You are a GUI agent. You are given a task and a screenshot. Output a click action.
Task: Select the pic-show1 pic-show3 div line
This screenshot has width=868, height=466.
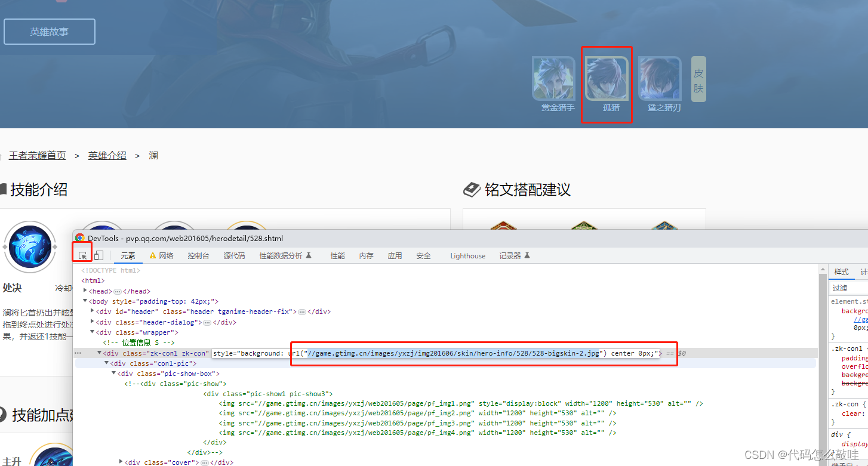[268, 394]
